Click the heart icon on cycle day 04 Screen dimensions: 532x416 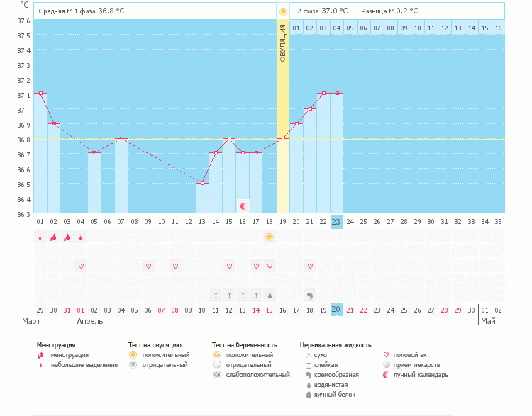81,266
